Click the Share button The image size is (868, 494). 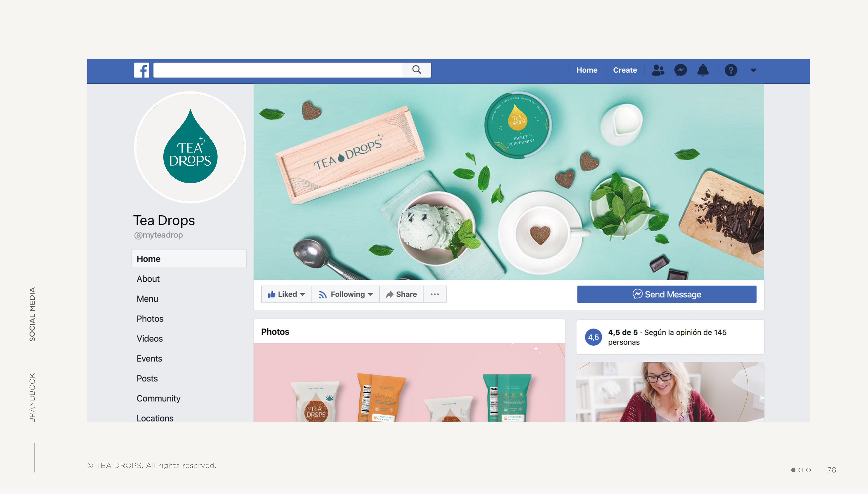pyautogui.click(x=401, y=294)
